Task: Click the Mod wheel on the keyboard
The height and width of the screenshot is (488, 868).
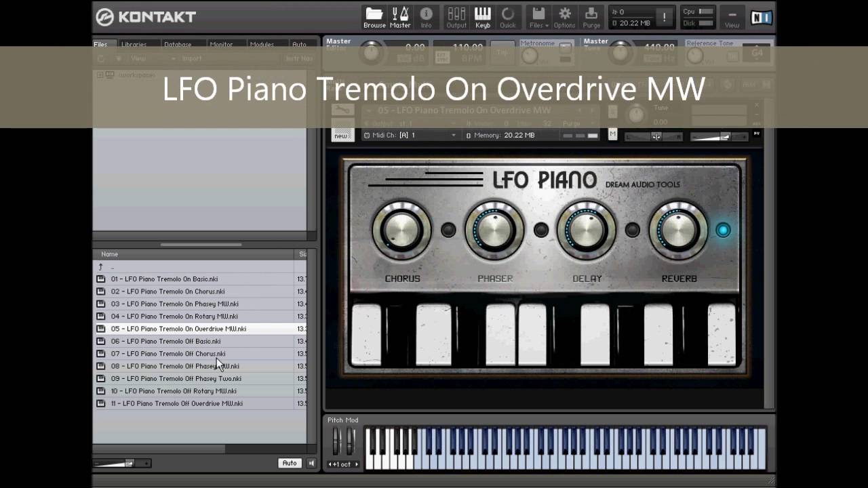Action: click(x=350, y=441)
